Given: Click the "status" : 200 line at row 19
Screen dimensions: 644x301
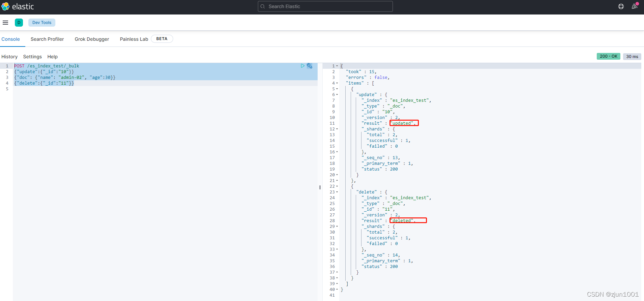Looking at the screenshot, I should pyautogui.click(x=379, y=169).
